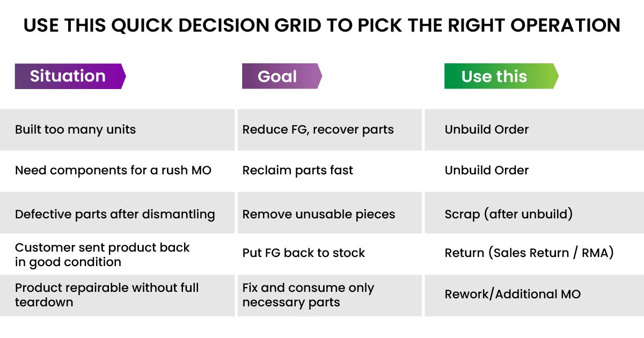Click the 'Put FG back to stock' goal

click(x=303, y=253)
